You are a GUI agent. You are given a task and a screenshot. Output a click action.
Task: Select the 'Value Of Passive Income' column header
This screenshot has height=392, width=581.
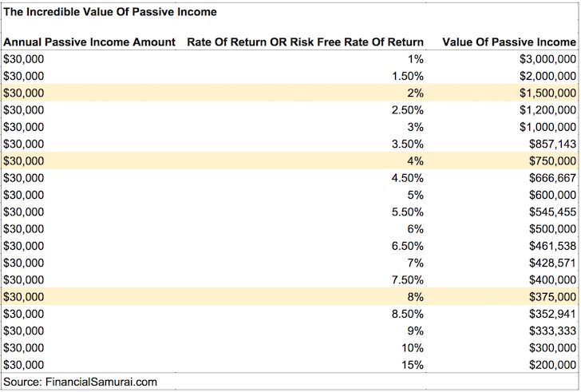pyautogui.click(x=508, y=42)
